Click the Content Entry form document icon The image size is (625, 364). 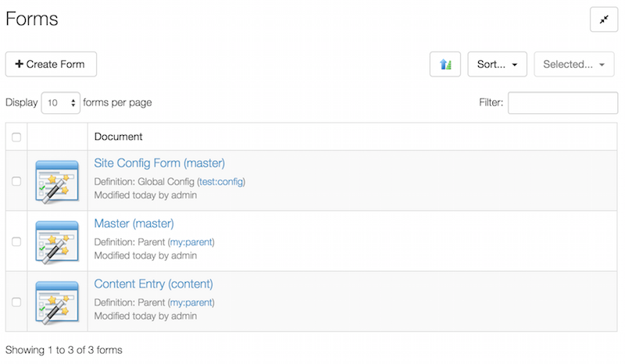[x=57, y=302]
